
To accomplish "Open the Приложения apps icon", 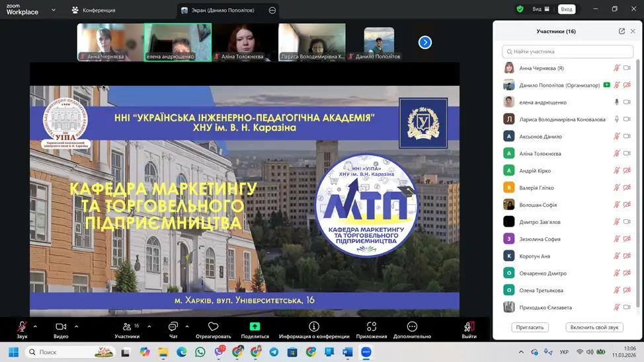I will pos(371,327).
